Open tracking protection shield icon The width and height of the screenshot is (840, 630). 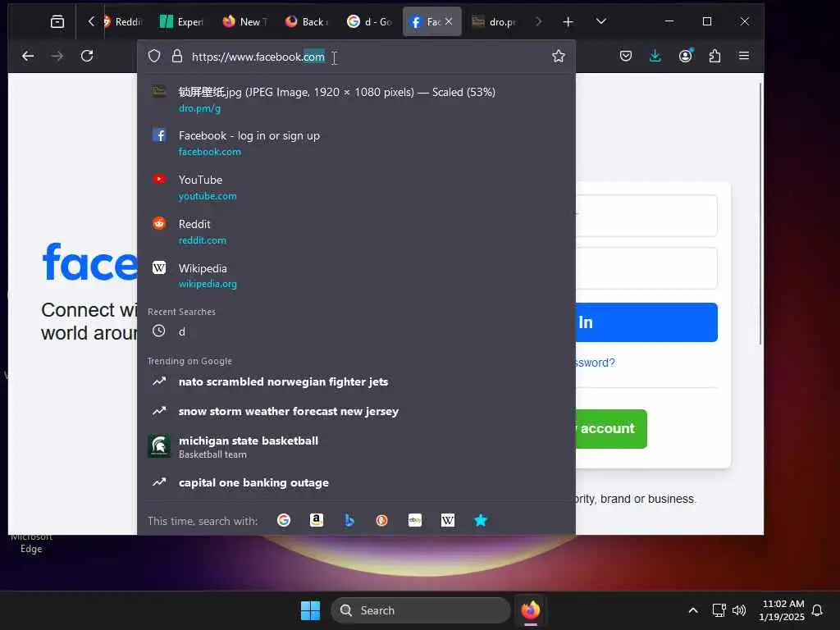pyautogui.click(x=154, y=57)
